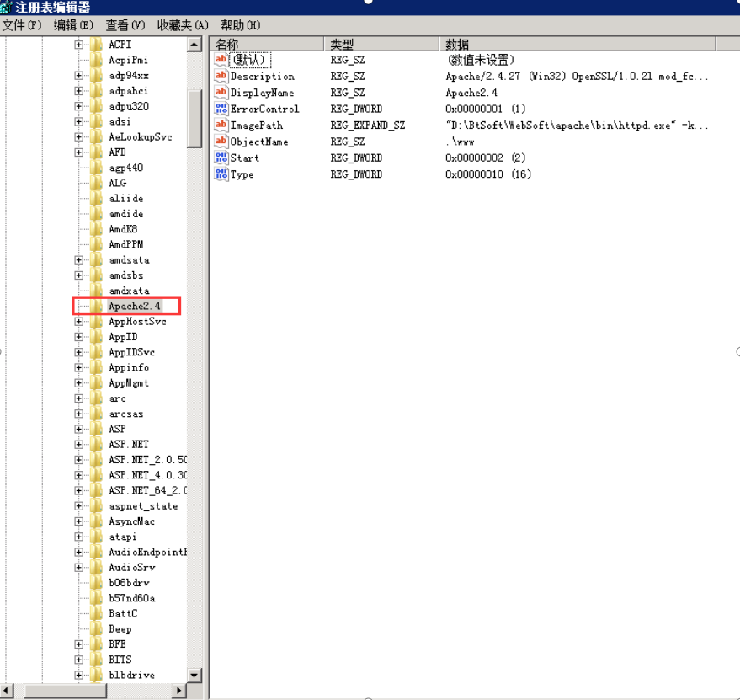Click the tree scroll down arrow
740x700 pixels.
[194, 675]
